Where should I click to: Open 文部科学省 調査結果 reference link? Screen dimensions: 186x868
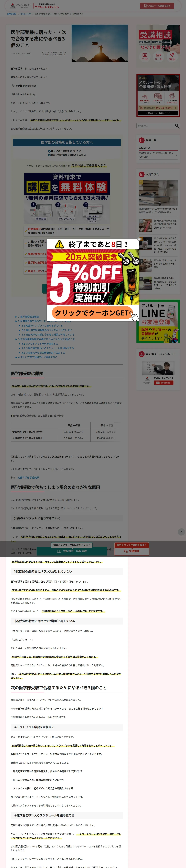tap(28, 477)
